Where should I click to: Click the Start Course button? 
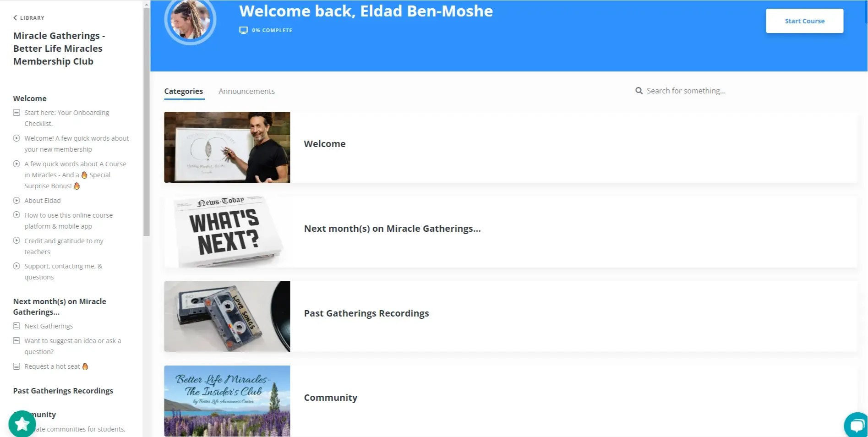804,21
